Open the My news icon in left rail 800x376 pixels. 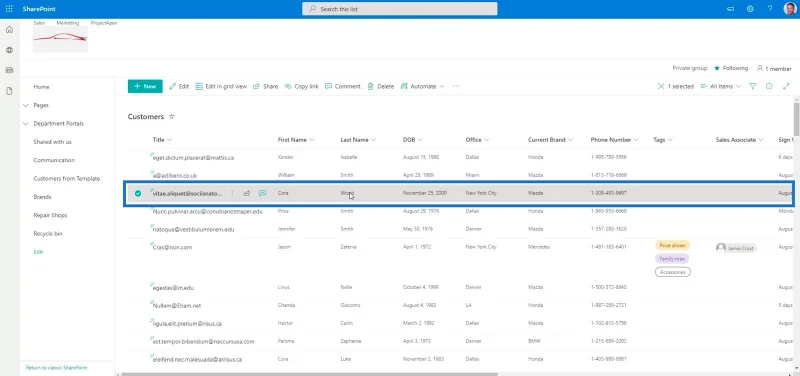point(9,70)
